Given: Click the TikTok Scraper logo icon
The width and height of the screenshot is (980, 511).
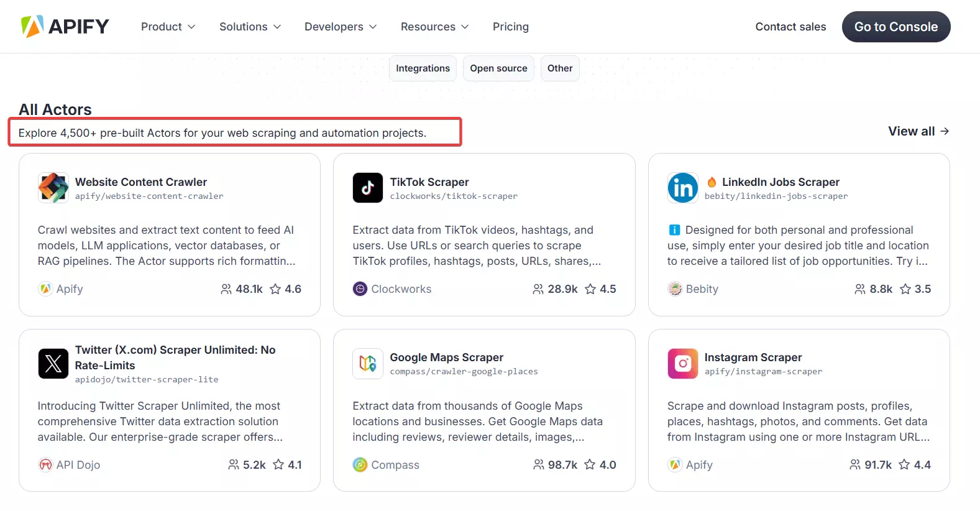Looking at the screenshot, I should (368, 188).
